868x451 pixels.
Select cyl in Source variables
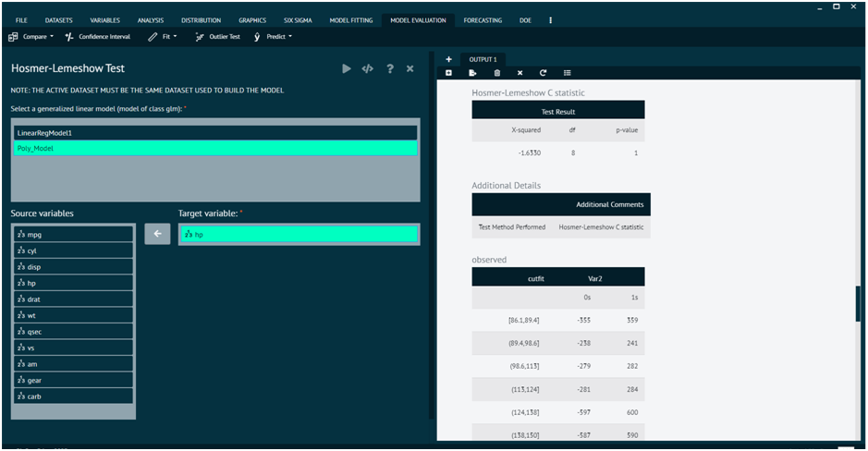(74, 250)
